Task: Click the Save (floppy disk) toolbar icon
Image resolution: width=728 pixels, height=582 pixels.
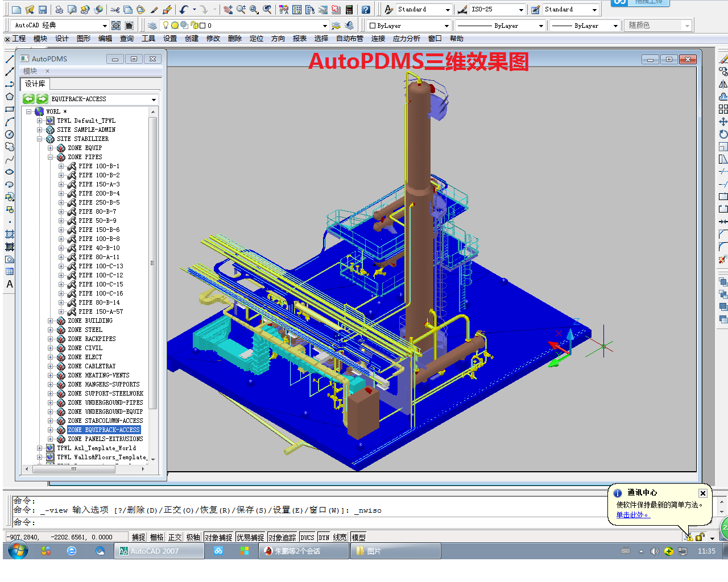Action: tap(43, 10)
